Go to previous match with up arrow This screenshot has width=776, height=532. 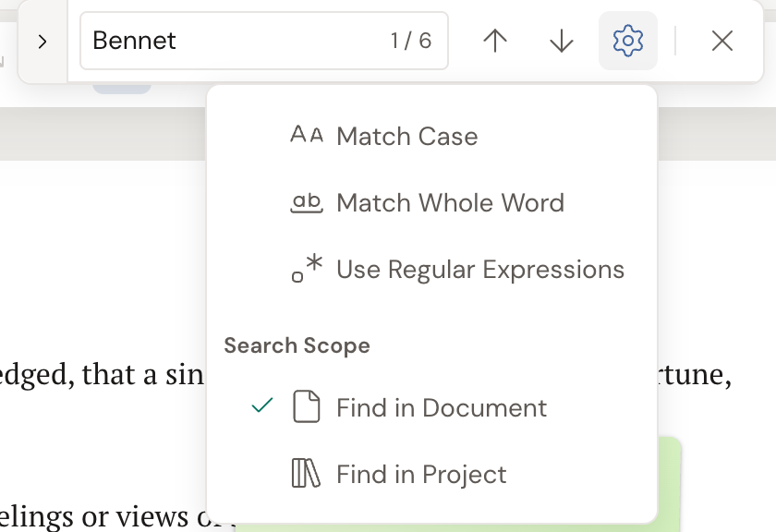pos(495,41)
